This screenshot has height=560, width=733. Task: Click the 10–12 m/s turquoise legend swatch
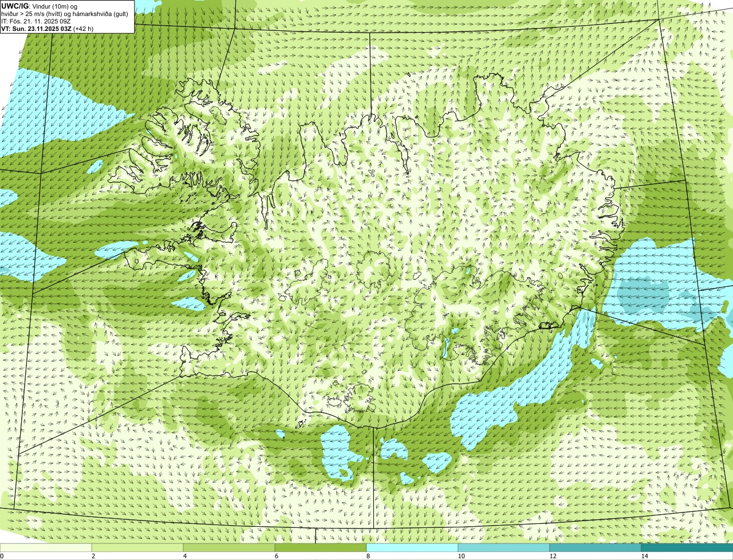504,548
